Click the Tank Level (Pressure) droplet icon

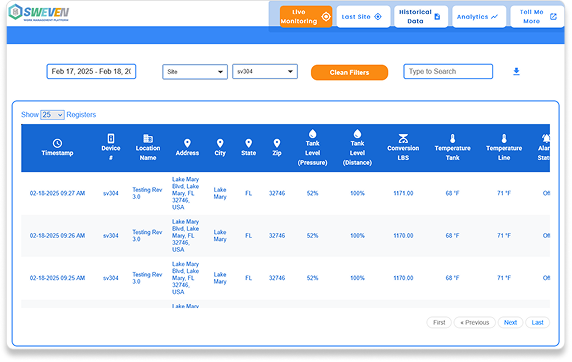[312, 134]
